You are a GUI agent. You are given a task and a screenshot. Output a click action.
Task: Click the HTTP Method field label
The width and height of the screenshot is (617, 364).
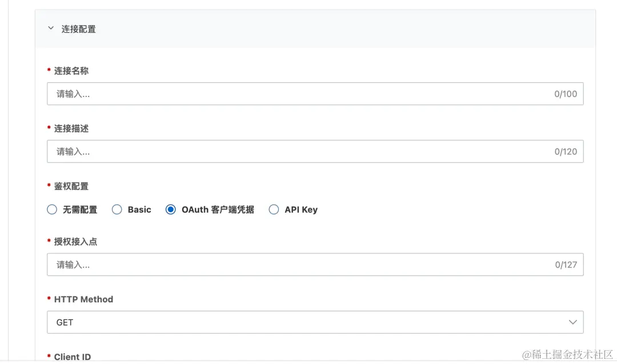click(83, 300)
